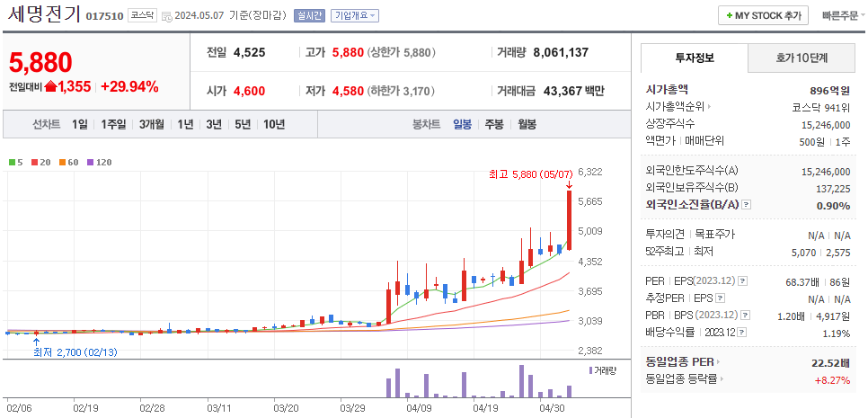The height and width of the screenshot is (418, 868).
Task: Click the purple 거래량 legend marker
Action: (590, 369)
